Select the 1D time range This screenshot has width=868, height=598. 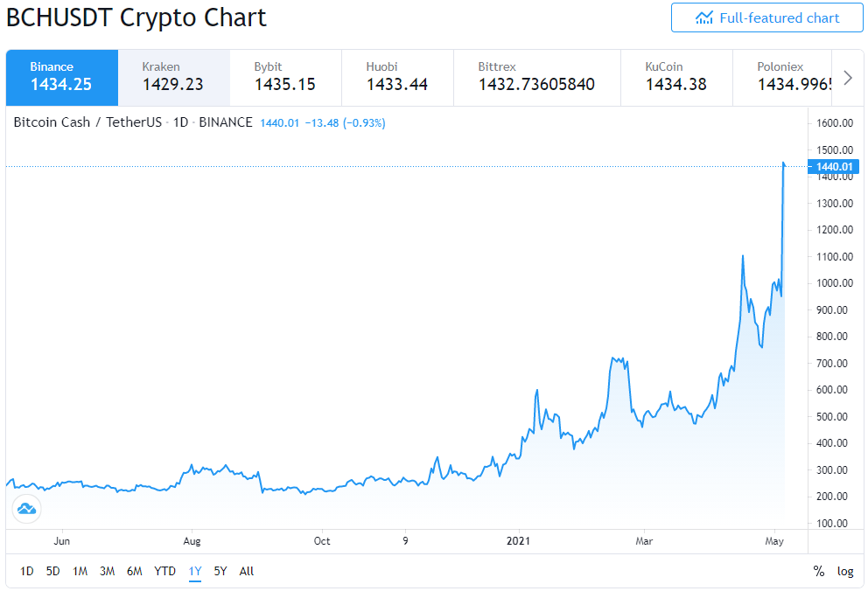(x=26, y=572)
